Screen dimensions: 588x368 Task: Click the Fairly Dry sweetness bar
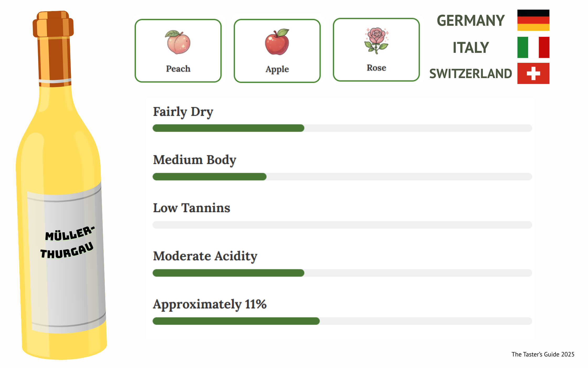tap(342, 128)
